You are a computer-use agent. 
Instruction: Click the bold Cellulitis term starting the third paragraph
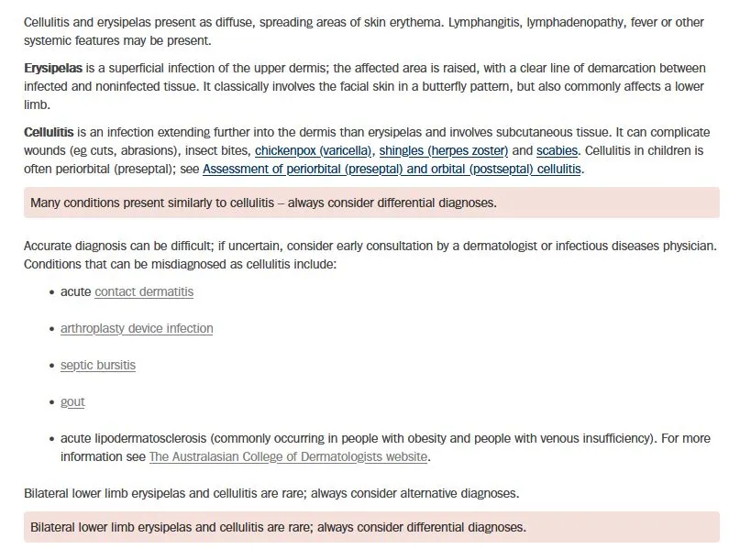[x=49, y=133]
